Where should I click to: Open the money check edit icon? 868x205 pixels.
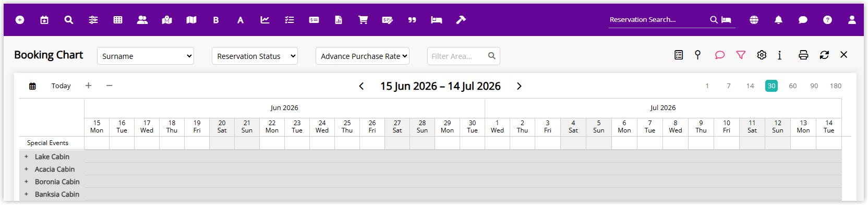tap(388, 20)
